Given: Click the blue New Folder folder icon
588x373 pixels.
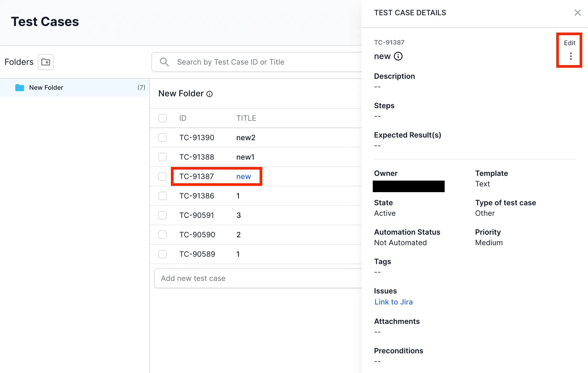Looking at the screenshot, I should tap(20, 88).
